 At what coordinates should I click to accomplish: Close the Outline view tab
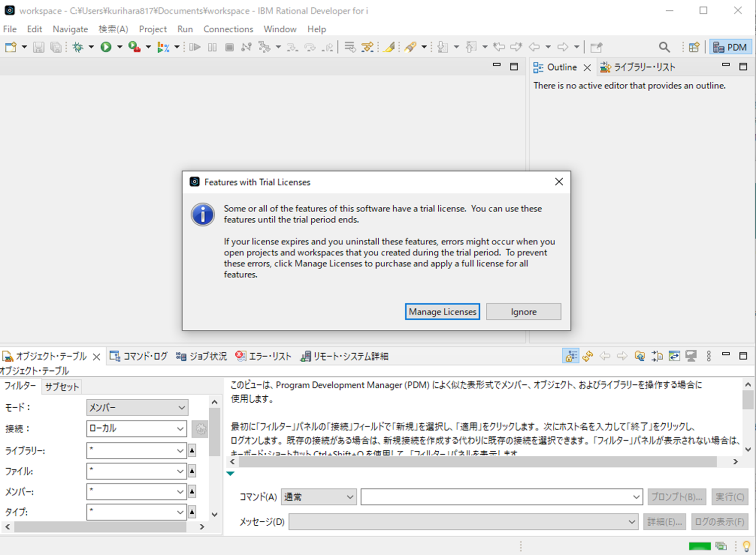pyautogui.click(x=587, y=67)
